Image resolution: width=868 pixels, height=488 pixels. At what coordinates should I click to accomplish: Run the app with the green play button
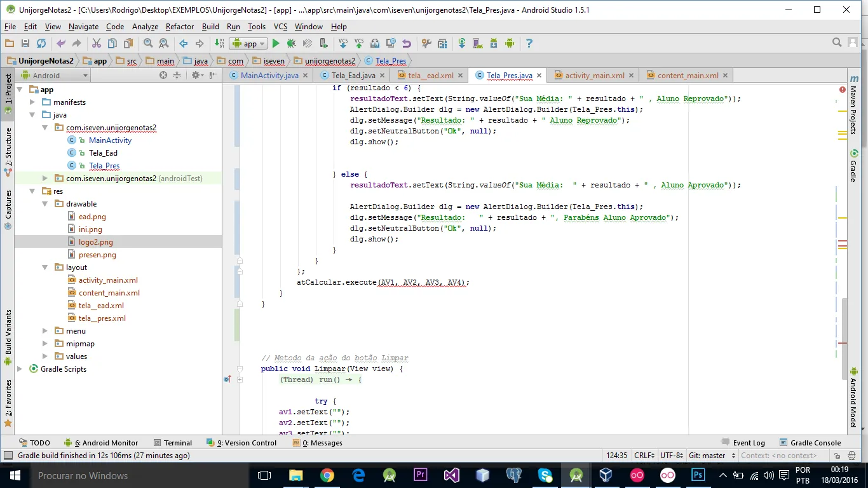pyautogui.click(x=276, y=43)
